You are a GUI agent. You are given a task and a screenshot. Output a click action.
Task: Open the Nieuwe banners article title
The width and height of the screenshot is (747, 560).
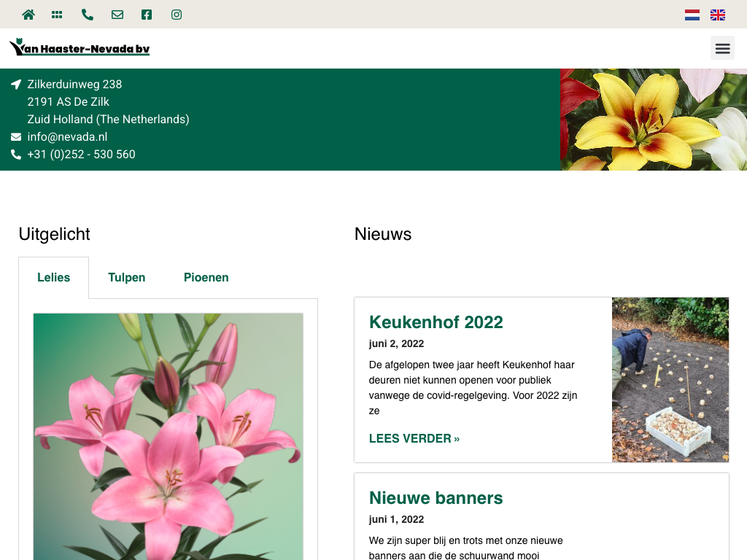pyautogui.click(x=436, y=498)
